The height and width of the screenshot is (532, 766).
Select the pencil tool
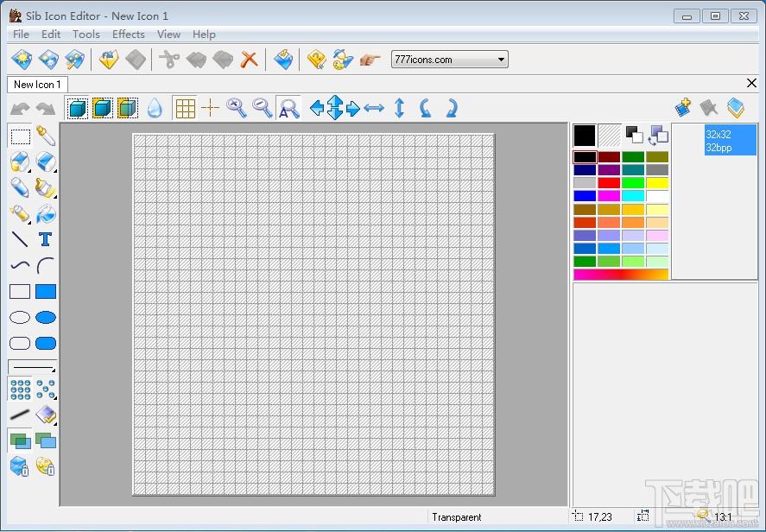coord(20,187)
